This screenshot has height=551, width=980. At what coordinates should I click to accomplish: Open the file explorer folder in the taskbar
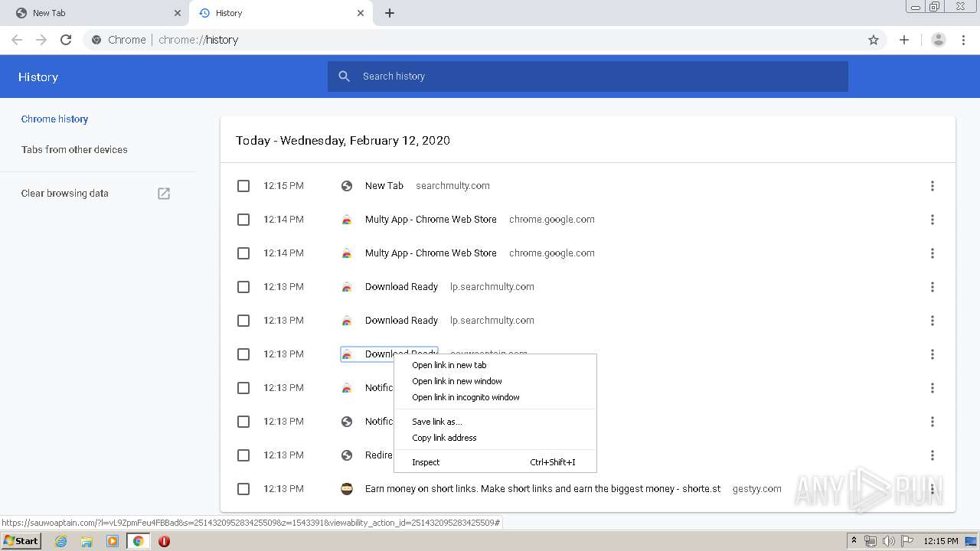click(87, 541)
